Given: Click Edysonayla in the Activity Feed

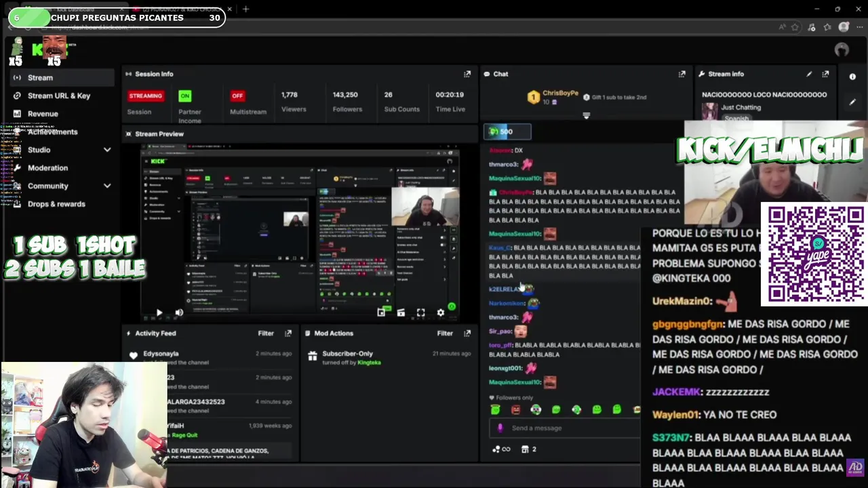Looking at the screenshot, I should [161, 354].
